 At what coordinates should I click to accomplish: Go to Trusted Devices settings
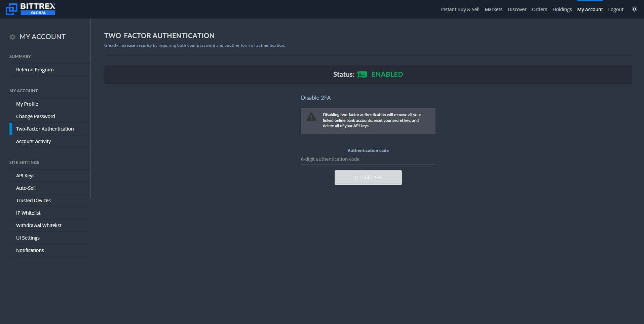coord(33,201)
